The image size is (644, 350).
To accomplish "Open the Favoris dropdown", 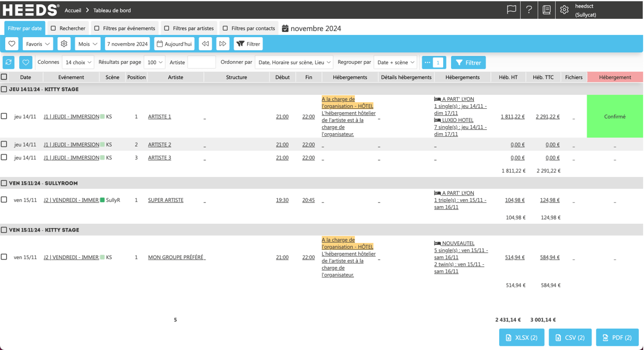I will pyautogui.click(x=38, y=44).
